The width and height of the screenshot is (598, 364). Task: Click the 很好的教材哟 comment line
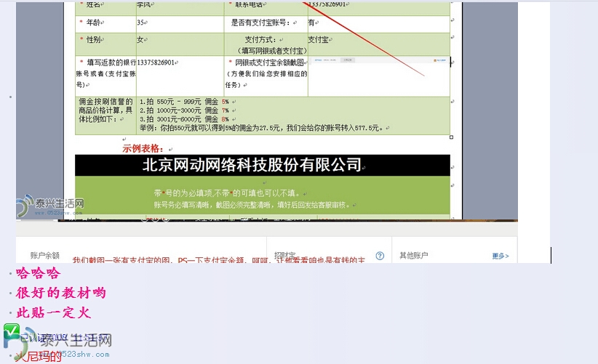60,293
